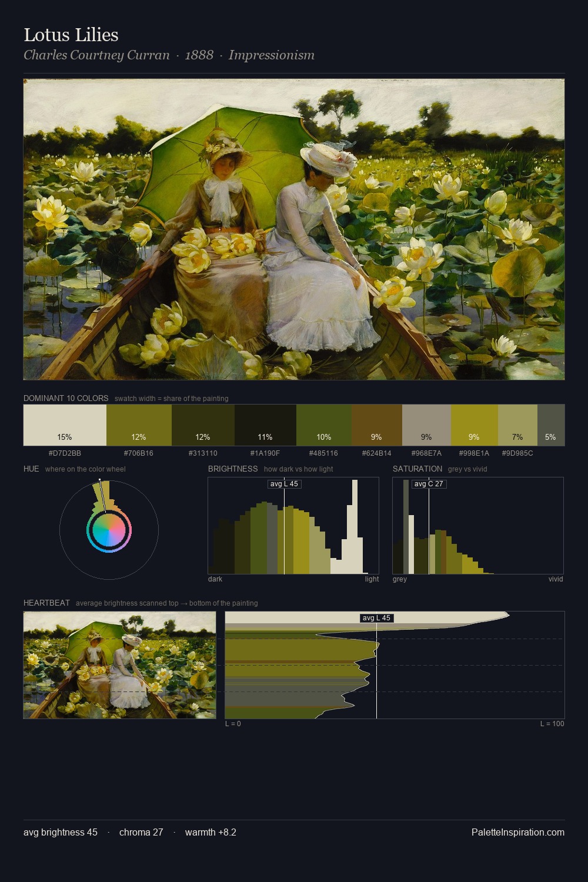Click the hue color wheel center
Screen dimensions: 588x882
coord(109,530)
